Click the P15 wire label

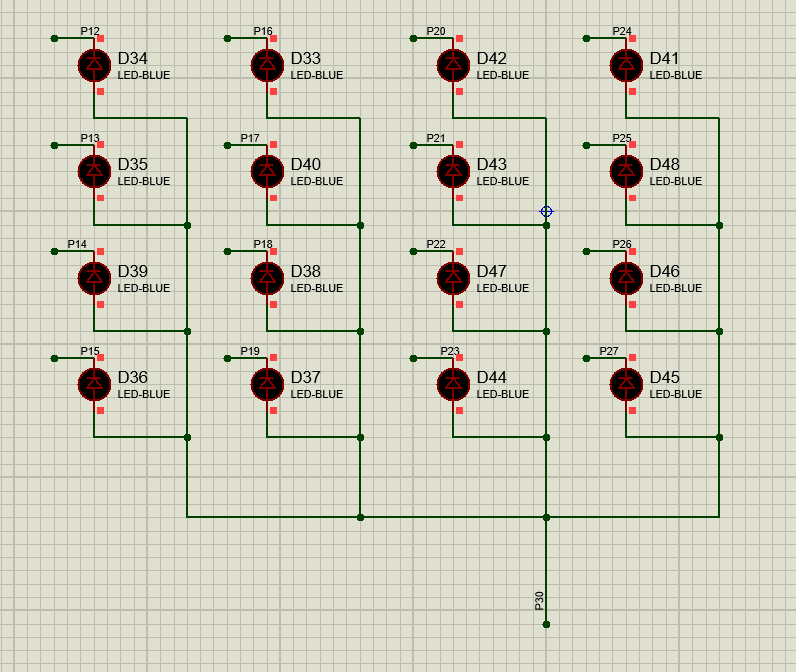click(x=90, y=351)
